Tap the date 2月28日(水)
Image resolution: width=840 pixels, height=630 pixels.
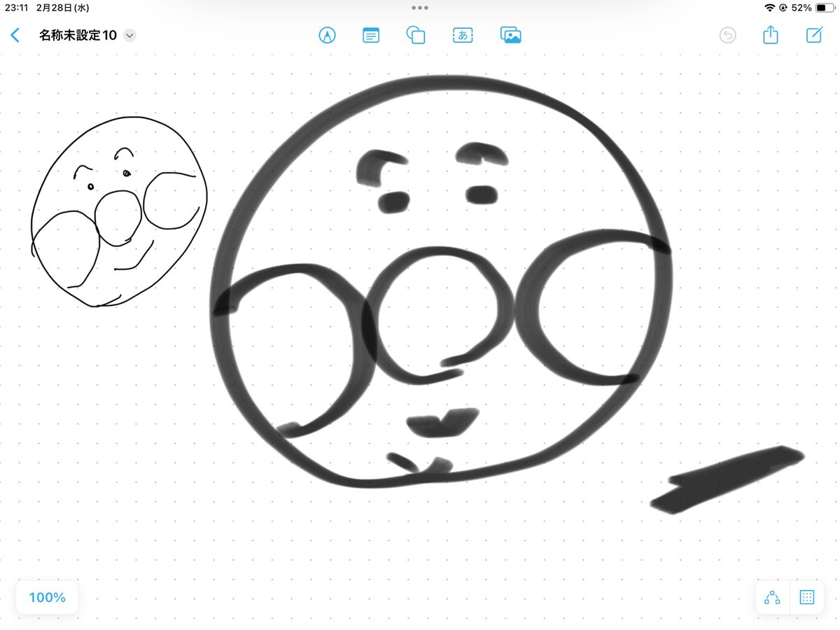[x=64, y=8]
